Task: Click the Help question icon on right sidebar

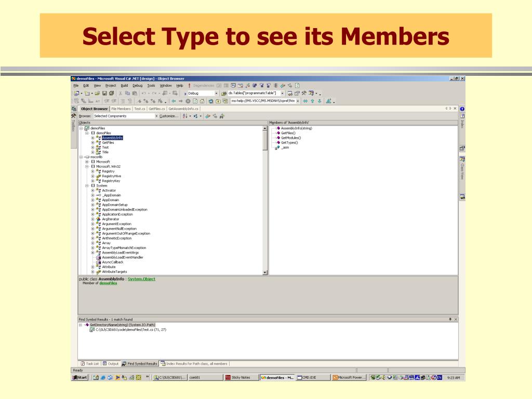Action: (x=462, y=109)
